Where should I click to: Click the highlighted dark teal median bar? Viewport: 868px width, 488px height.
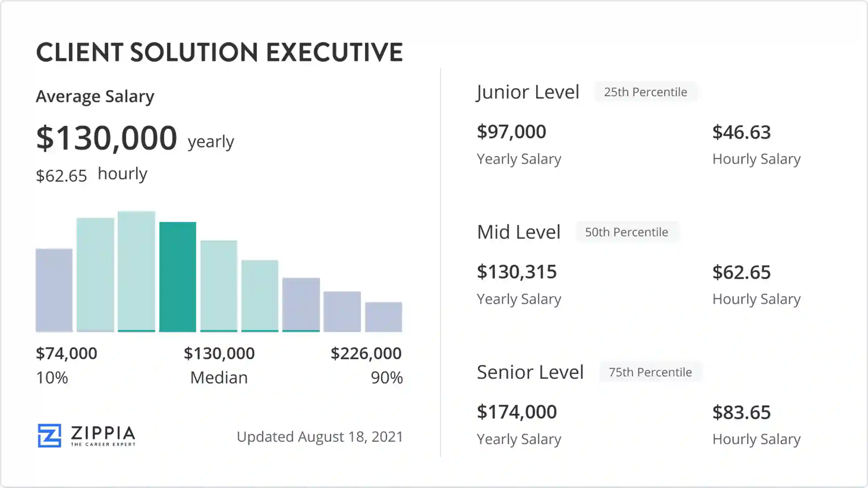(x=178, y=277)
